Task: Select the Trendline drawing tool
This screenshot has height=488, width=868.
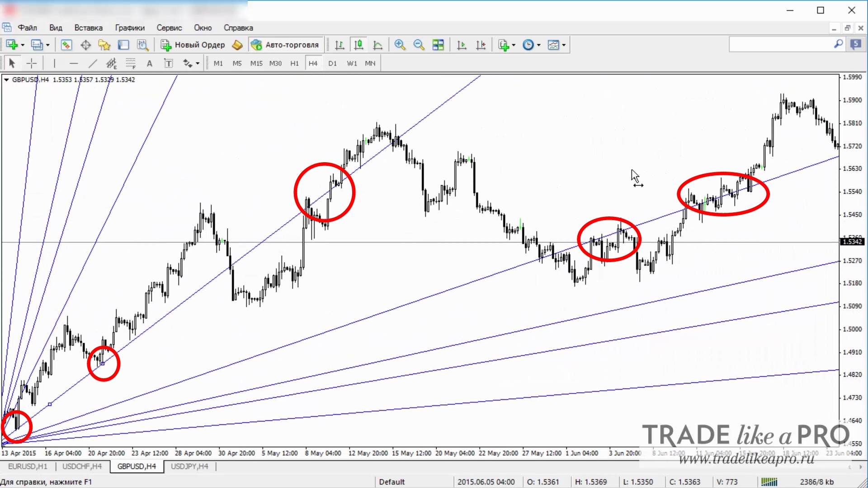Action: (x=93, y=63)
